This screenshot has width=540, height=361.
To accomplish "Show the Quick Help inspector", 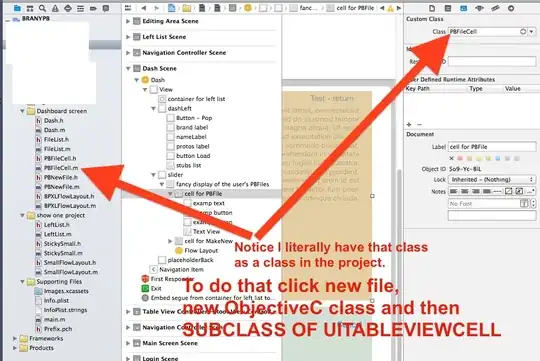I will 448,8.
